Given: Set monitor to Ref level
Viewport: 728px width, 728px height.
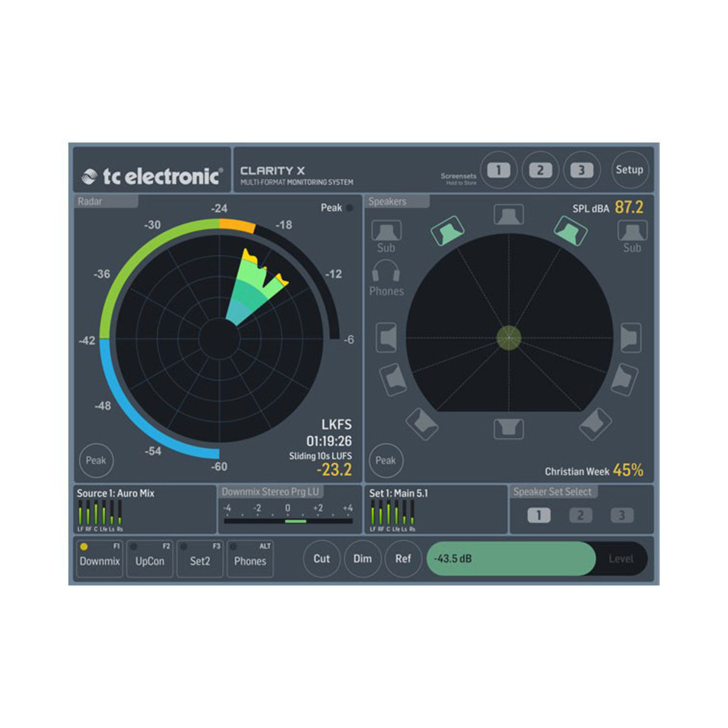Looking at the screenshot, I should pyautogui.click(x=403, y=559).
